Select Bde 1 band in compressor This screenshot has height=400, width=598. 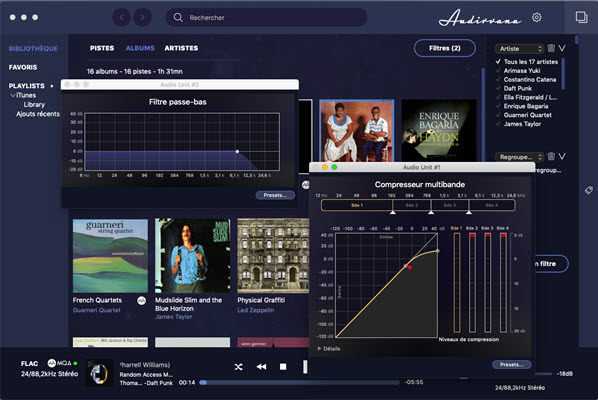pyautogui.click(x=357, y=205)
